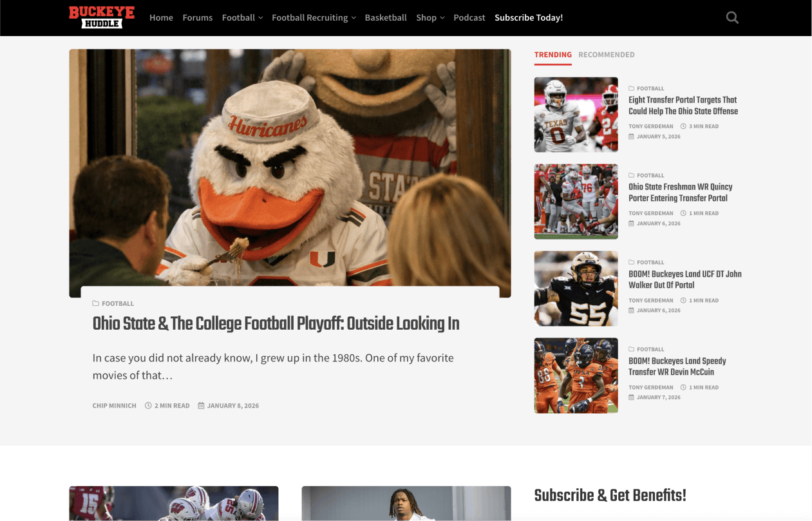Expand the Football Recruiting dropdown
The width and height of the screenshot is (812, 521).
[x=314, y=17]
